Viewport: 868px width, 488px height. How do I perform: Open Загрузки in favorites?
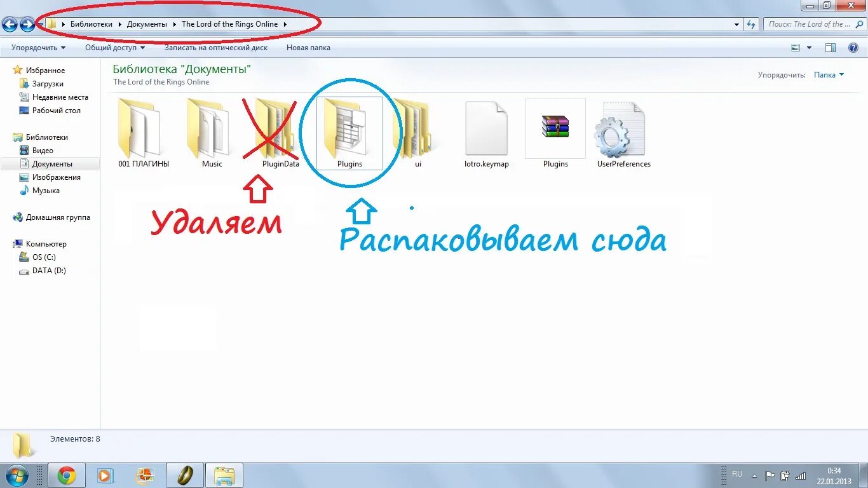48,84
